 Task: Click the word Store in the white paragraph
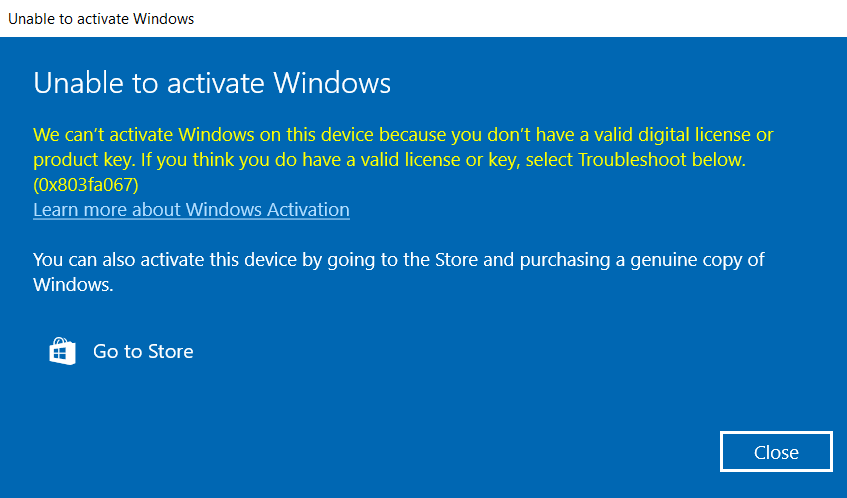(456, 260)
